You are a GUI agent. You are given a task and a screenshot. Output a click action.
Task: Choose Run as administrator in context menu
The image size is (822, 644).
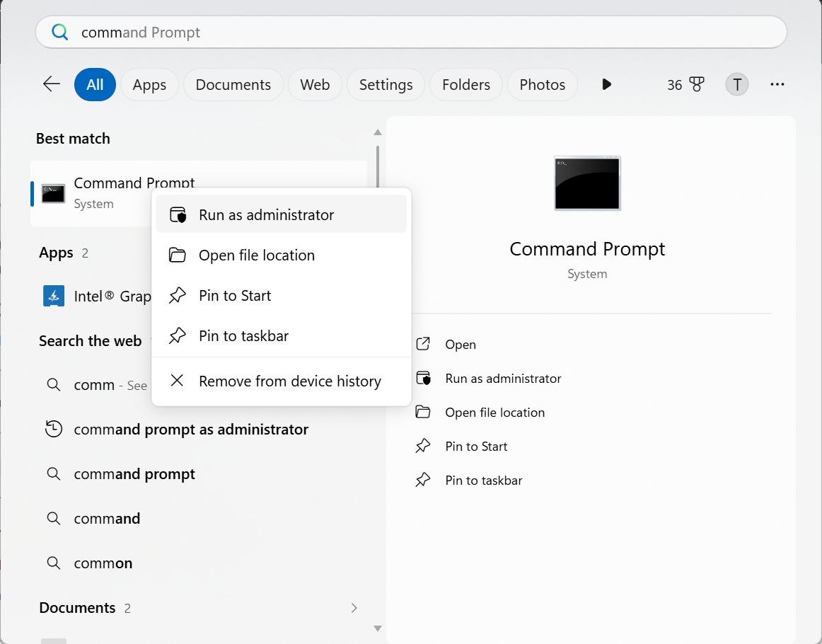coord(282,214)
